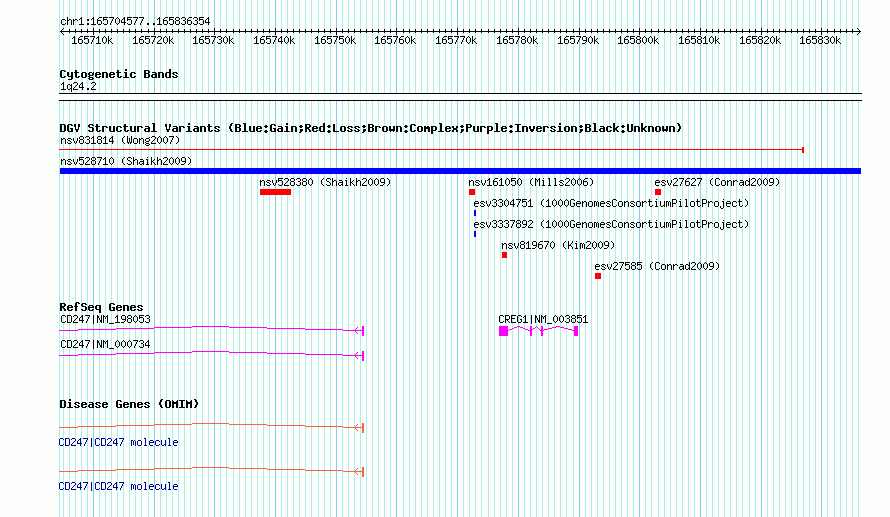
Task: Click the 165720k ruler tick label
Action: (x=153, y=40)
